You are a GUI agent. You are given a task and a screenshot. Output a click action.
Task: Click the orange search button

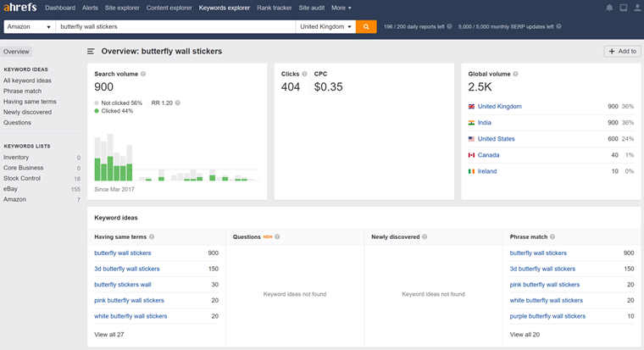(366, 27)
